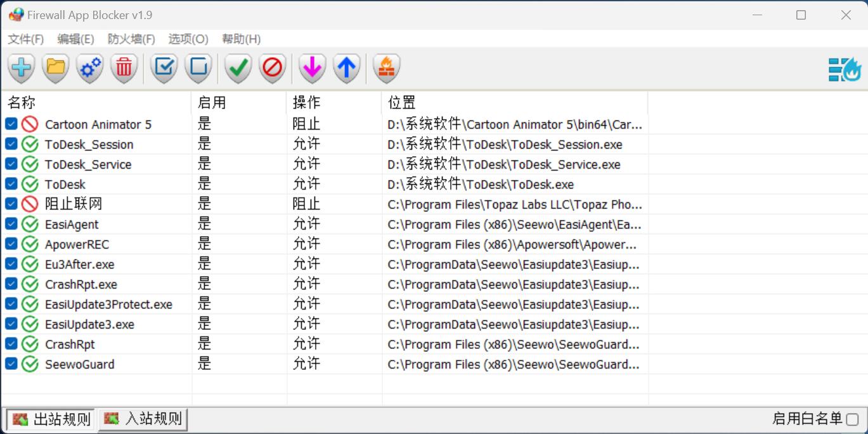The image size is (868, 434).
Task: Click the red circle Block icon
Action: 273,67
